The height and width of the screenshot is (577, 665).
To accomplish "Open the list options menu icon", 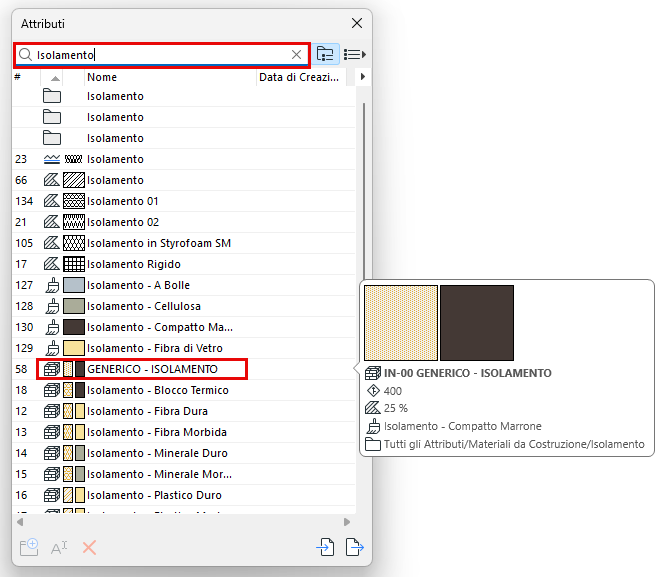I will point(355,54).
